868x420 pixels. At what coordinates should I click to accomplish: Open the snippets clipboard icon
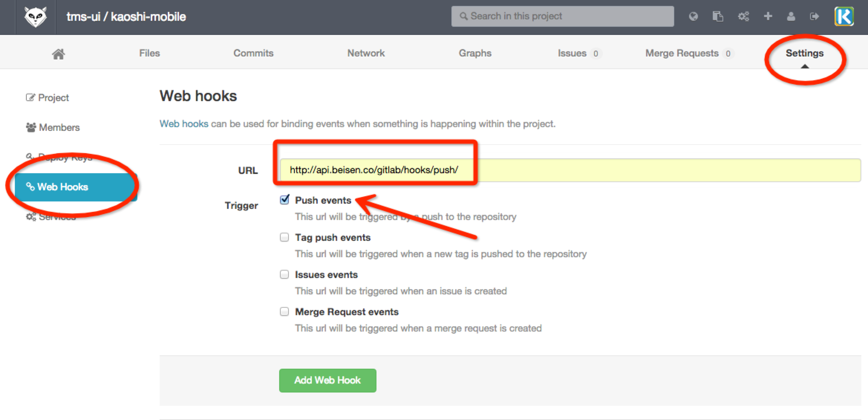(x=718, y=16)
